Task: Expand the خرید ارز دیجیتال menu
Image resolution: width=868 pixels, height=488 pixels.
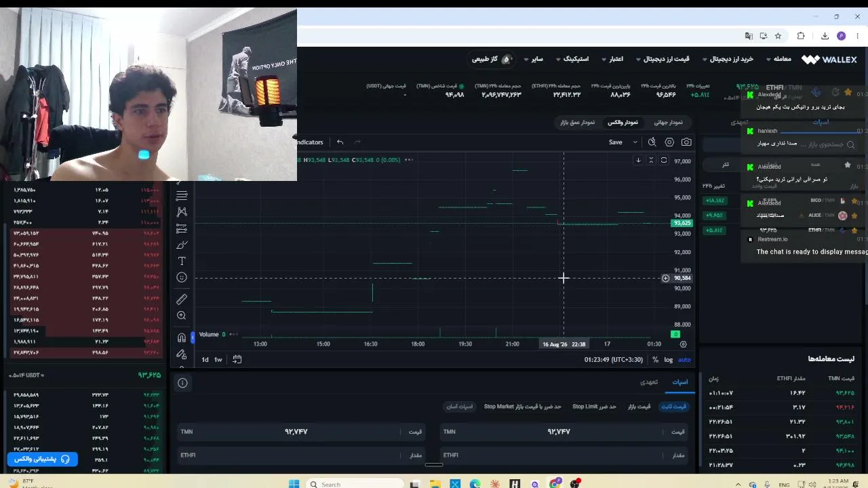Action: [728, 59]
